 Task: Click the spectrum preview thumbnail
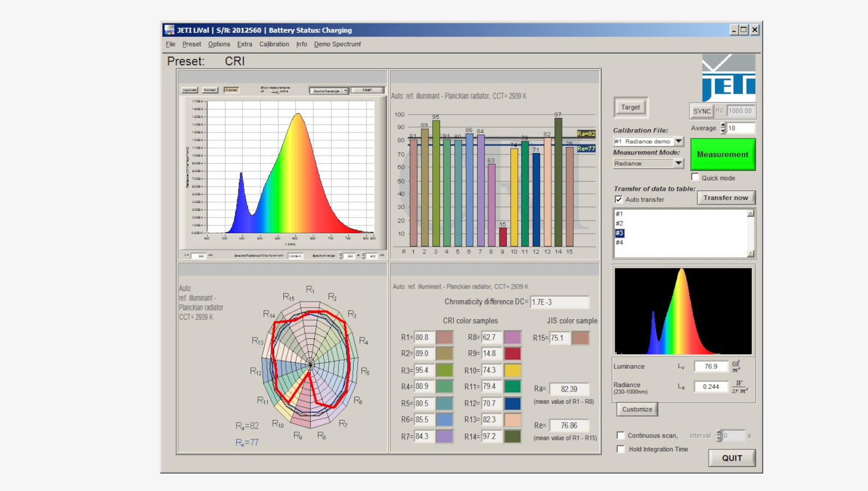(x=683, y=311)
